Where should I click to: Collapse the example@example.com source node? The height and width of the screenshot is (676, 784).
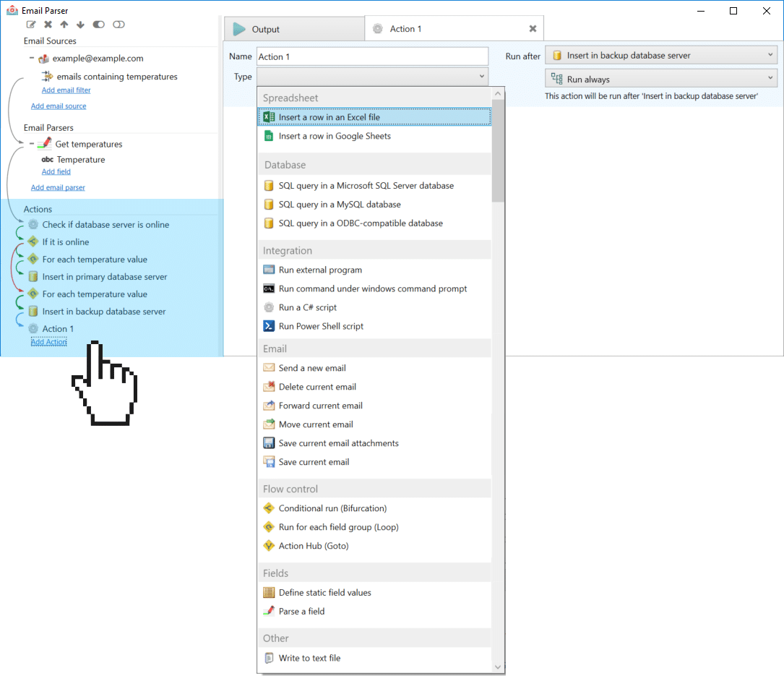pos(32,58)
